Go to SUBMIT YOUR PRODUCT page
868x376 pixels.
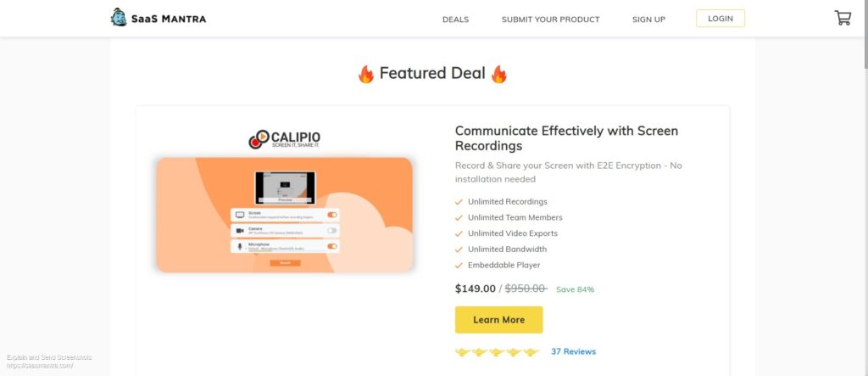[551, 20]
